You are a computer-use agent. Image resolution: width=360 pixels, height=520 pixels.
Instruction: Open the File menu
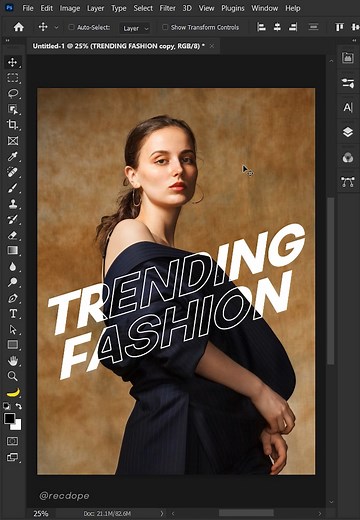(28, 8)
